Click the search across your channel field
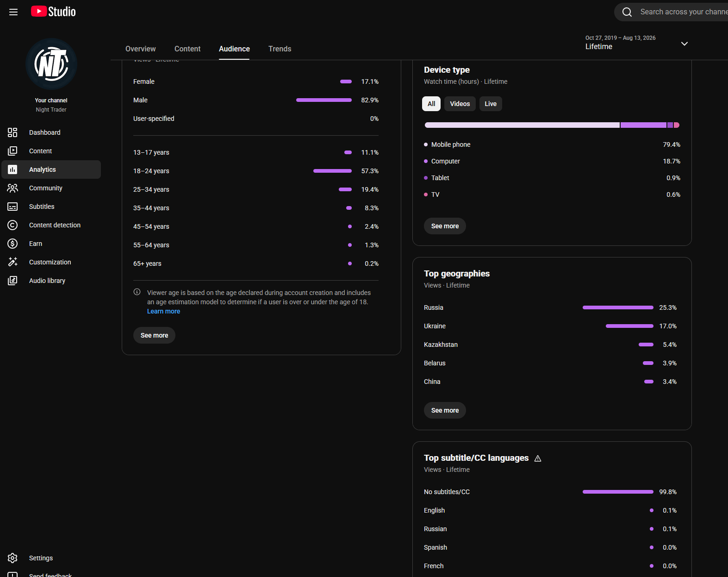The width and height of the screenshot is (728, 577). pyautogui.click(x=680, y=12)
